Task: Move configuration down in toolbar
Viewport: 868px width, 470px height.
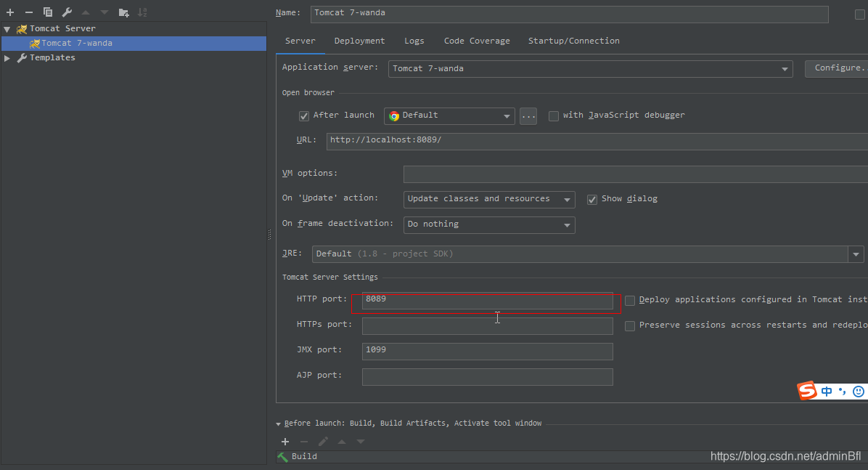Action: [x=104, y=12]
